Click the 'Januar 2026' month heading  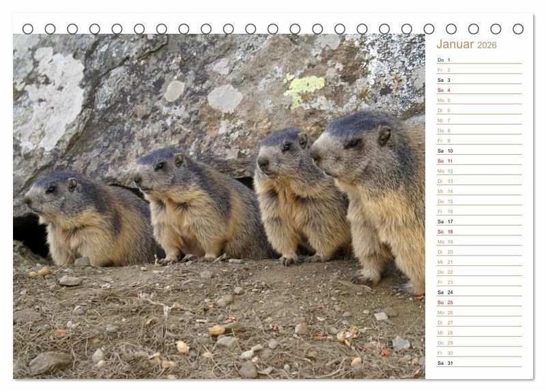tap(466, 44)
